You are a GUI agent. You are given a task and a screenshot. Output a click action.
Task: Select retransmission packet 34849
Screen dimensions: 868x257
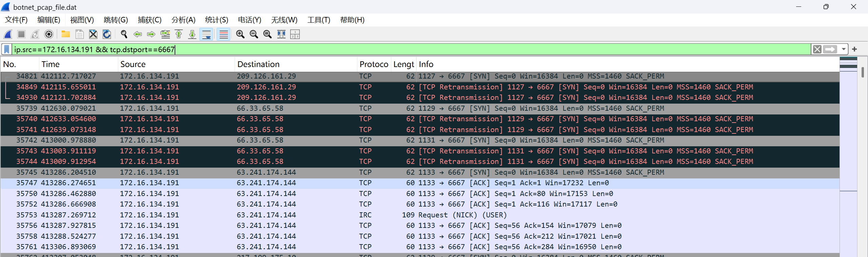[x=420, y=87]
